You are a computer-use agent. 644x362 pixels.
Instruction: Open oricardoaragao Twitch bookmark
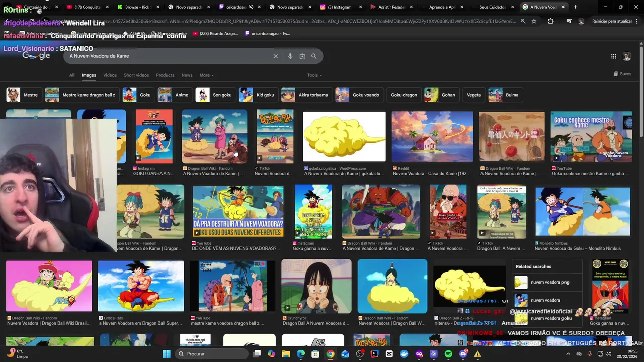[268, 33]
